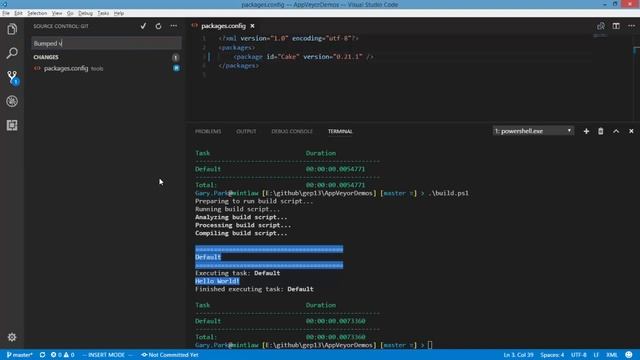Open the powershell.exe terminal dropdown
Screen dimensions: 640x360
[533, 131]
